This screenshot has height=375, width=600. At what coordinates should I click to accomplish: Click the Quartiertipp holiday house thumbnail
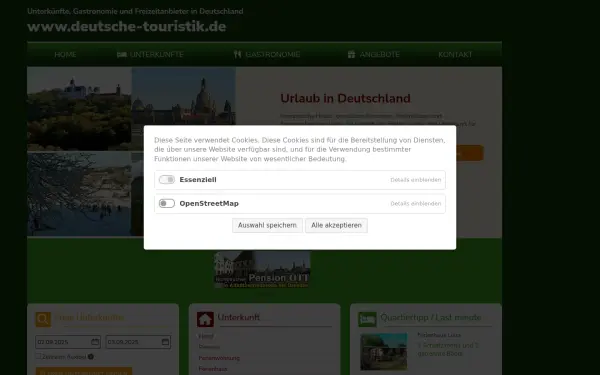[x=384, y=351]
